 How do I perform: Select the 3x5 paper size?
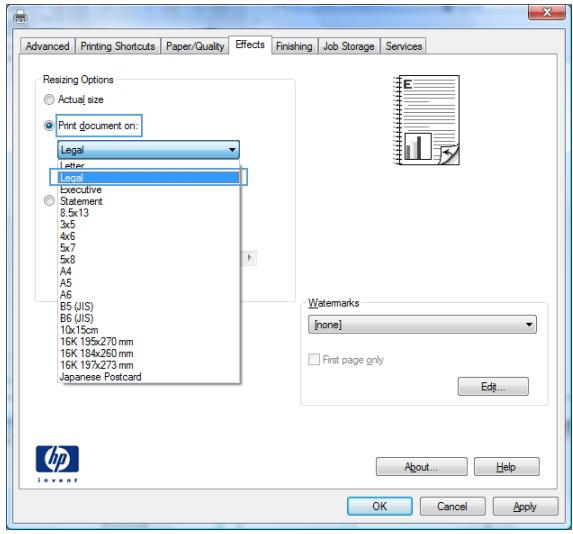click(x=149, y=224)
